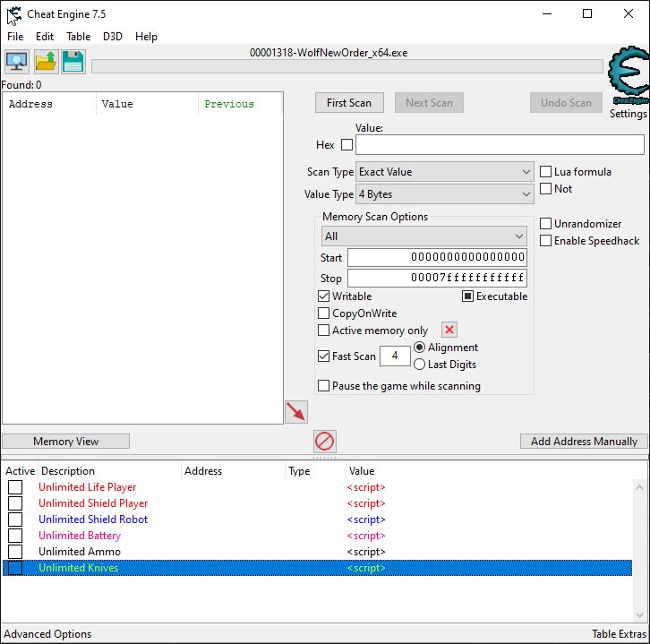
Task: Open Advanced Options
Action: point(47,634)
